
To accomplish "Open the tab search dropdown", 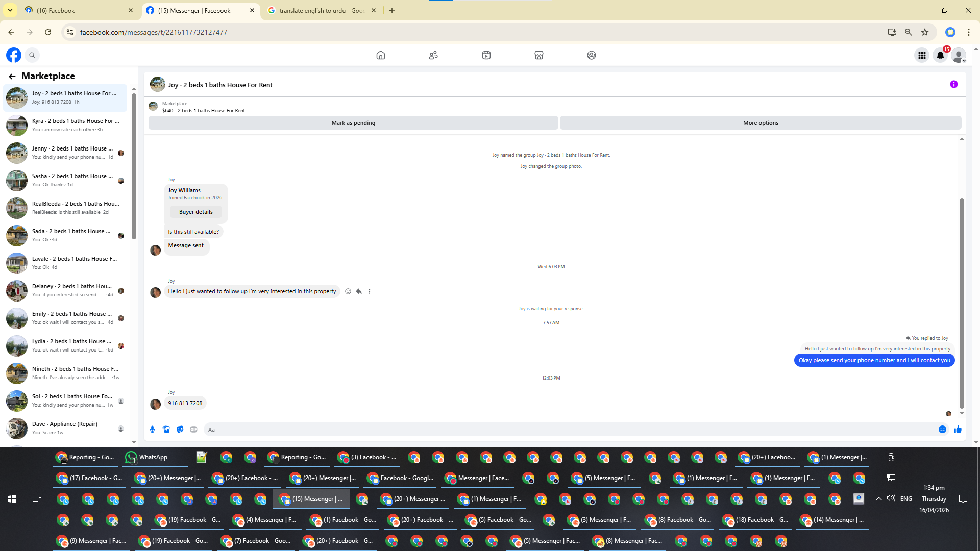I will 10,11.
